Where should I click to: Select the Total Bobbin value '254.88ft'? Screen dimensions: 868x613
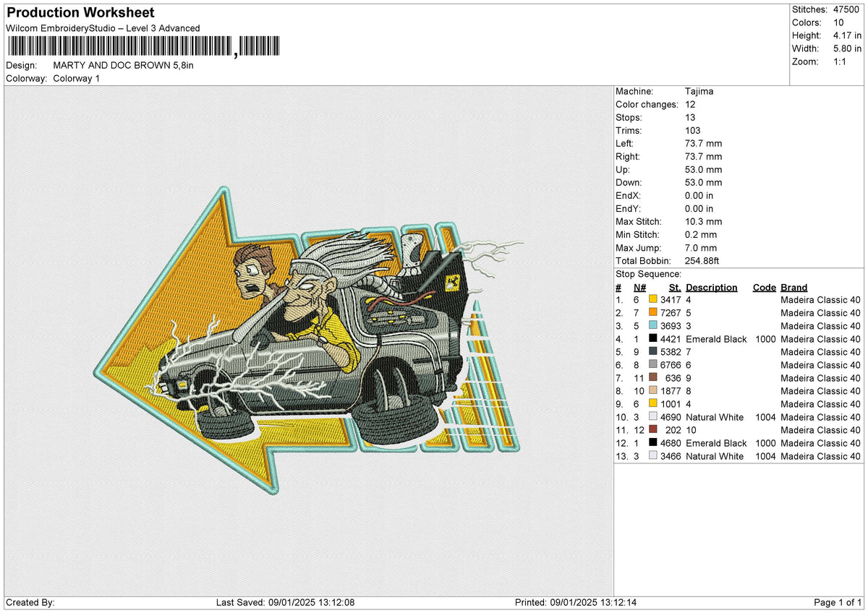point(702,260)
